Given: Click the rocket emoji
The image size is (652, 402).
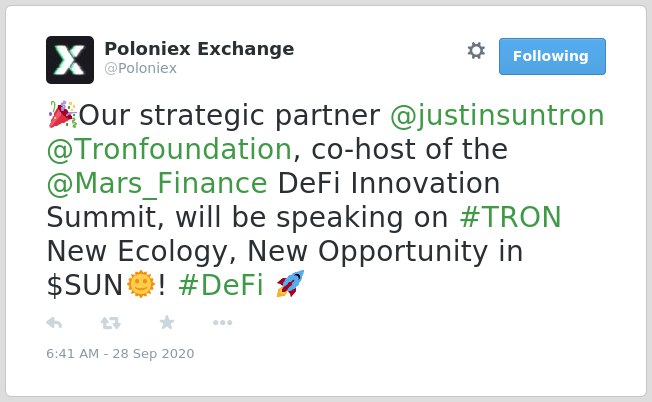Looking at the screenshot, I should tap(290, 284).
